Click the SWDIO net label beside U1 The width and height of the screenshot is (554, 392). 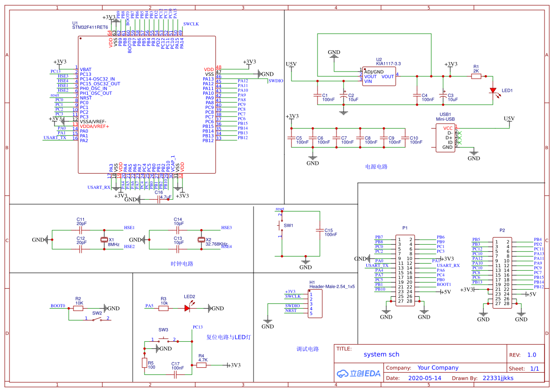[x=276, y=81]
